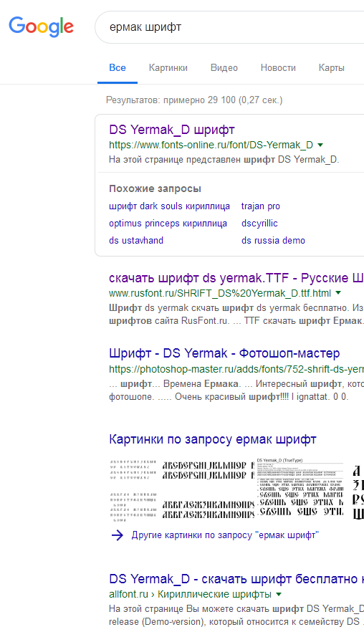The height and width of the screenshot is (632, 364).
Task: Open 'скачать шрифт ds yermak.TTF' result
Action: tap(236, 278)
